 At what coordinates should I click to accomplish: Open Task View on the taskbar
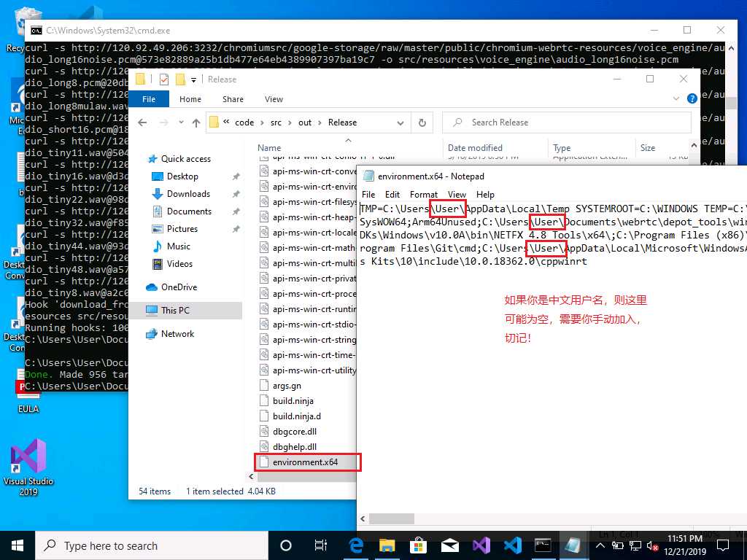(321, 545)
